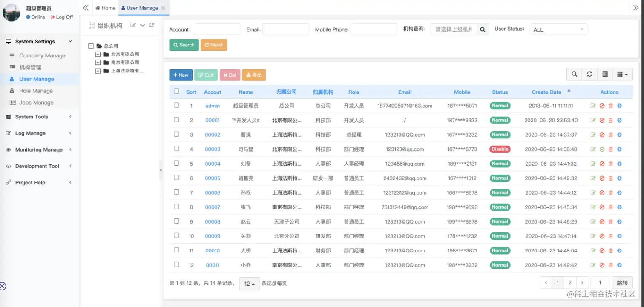The width and height of the screenshot is (644, 307).
Task: Expand the 南京有限公司 tree node
Action: click(98, 63)
